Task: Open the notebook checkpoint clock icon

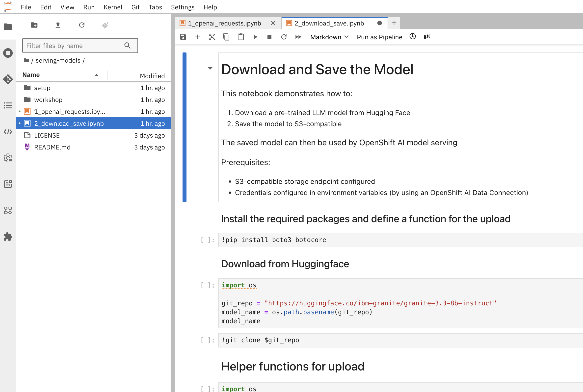Action: pyautogui.click(x=413, y=36)
